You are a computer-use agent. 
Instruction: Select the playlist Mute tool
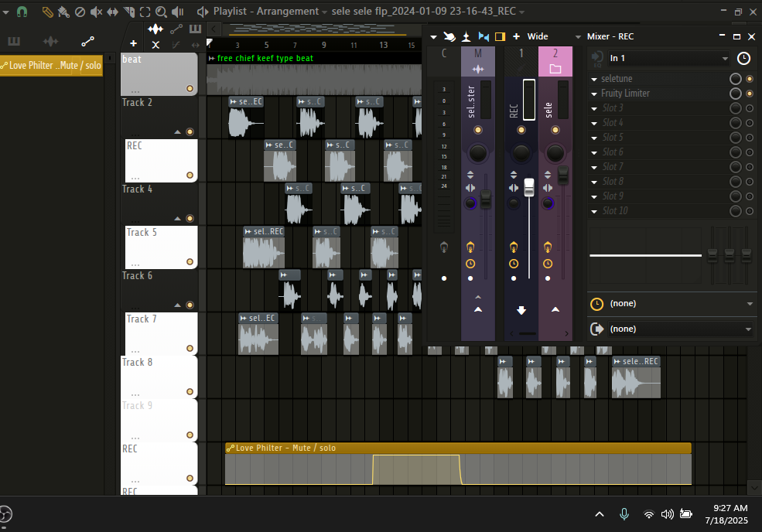(x=96, y=12)
